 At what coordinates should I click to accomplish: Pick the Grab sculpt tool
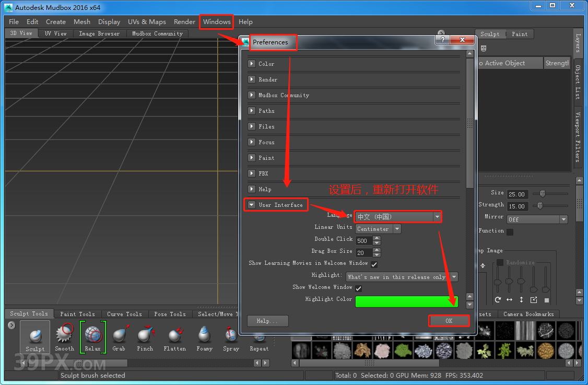[x=119, y=336]
